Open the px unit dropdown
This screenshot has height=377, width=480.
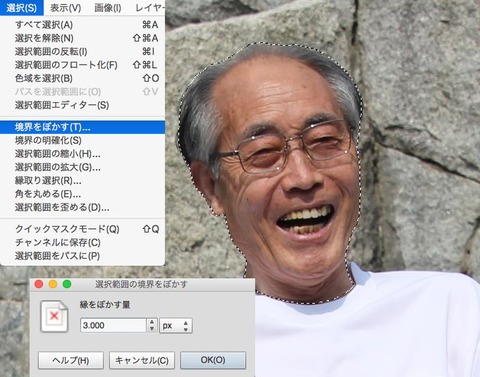(176, 325)
